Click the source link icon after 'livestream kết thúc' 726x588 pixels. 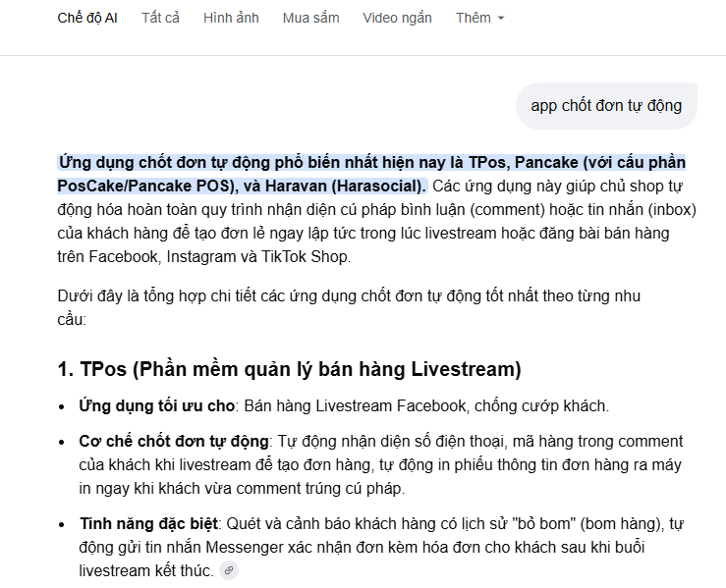(229, 570)
